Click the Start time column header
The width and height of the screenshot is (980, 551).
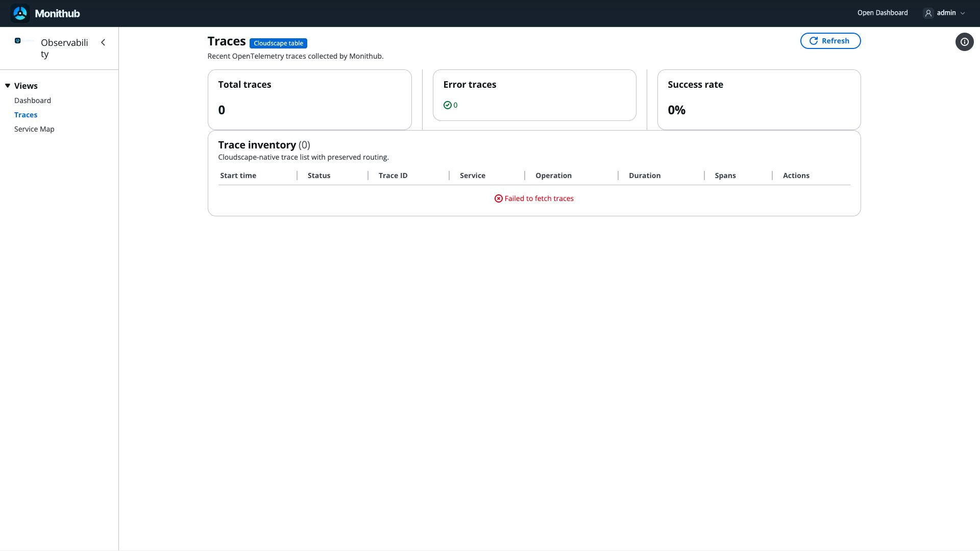[x=238, y=176]
